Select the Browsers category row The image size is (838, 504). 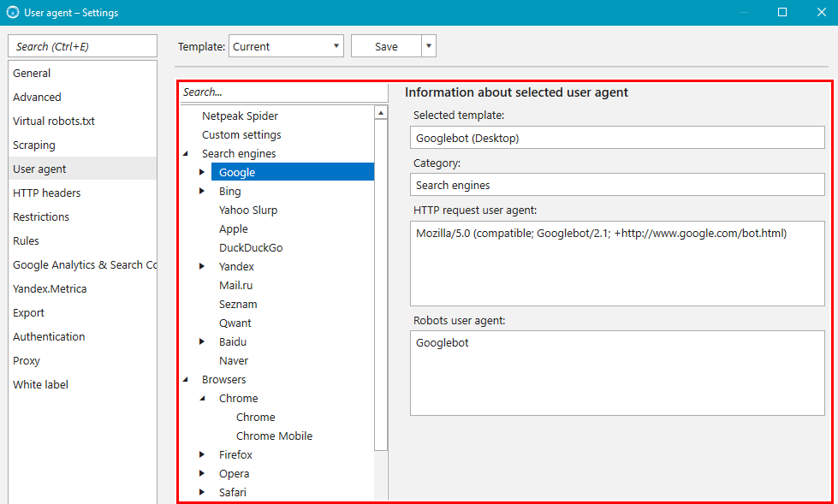point(224,379)
